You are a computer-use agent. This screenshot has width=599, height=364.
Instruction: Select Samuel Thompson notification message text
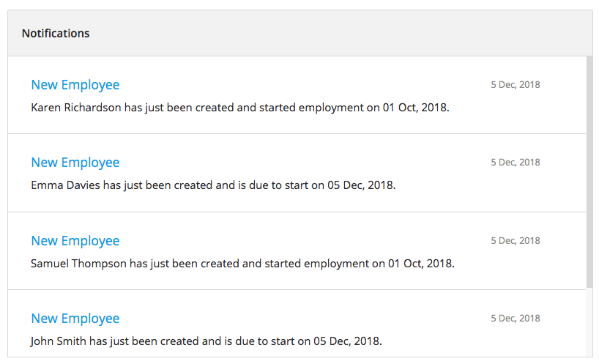click(x=242, y=264)
